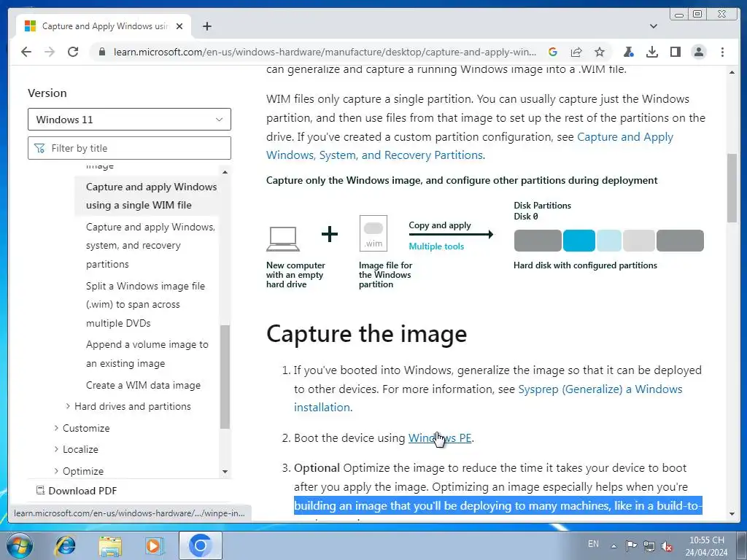Click the Capture the image heading
The height and width of the screenshot is (560, 747).
click(366, 333)
